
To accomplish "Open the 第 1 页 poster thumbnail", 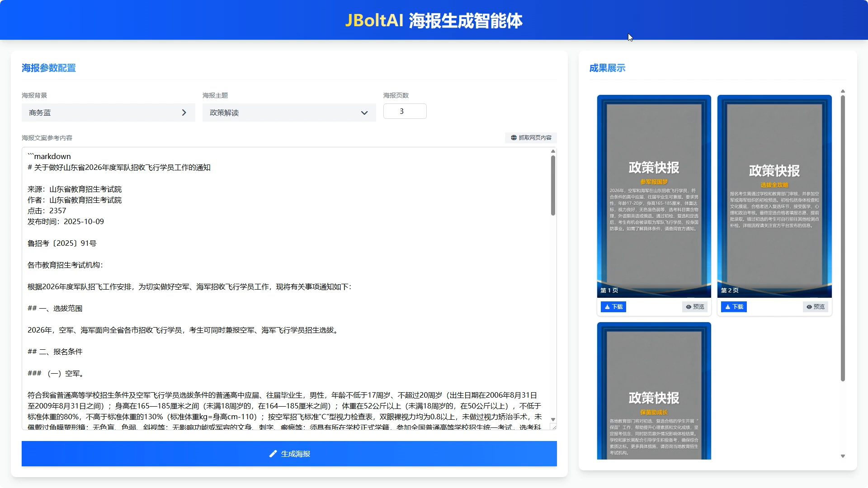I will tap(654, 196).
